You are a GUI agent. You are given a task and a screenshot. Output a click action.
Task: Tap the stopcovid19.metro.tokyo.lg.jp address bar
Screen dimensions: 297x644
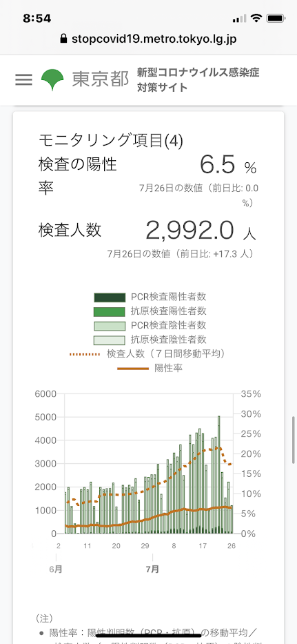(149, 39)
